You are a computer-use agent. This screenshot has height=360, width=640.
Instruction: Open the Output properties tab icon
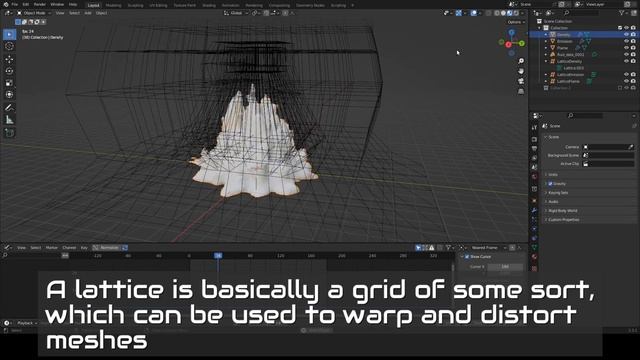click(x=534, y=149)
